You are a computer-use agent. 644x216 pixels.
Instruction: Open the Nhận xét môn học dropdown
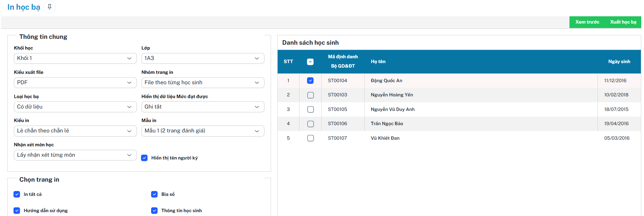coord(75,155)
